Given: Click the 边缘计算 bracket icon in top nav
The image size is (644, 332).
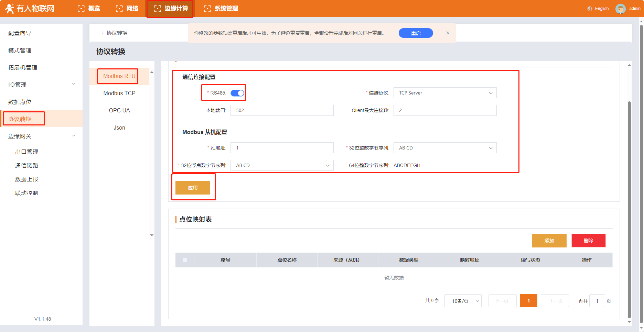Looking at the screenshot, I should (158, 9).
